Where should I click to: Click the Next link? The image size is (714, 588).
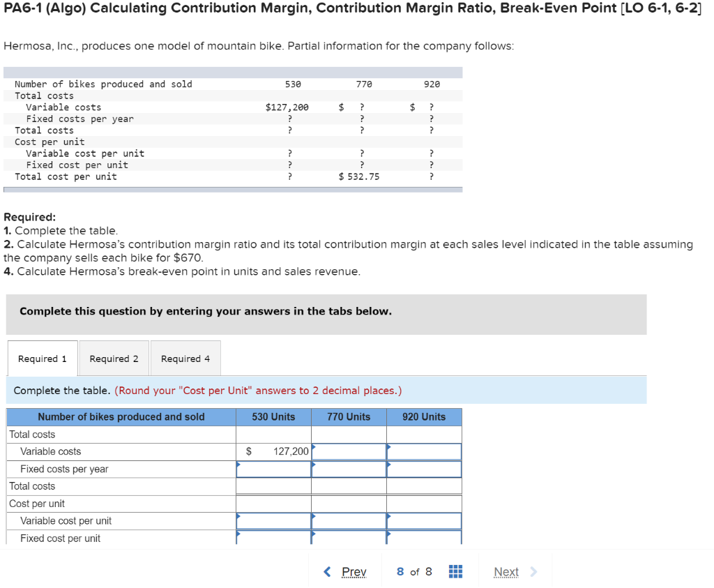[506, 572]
